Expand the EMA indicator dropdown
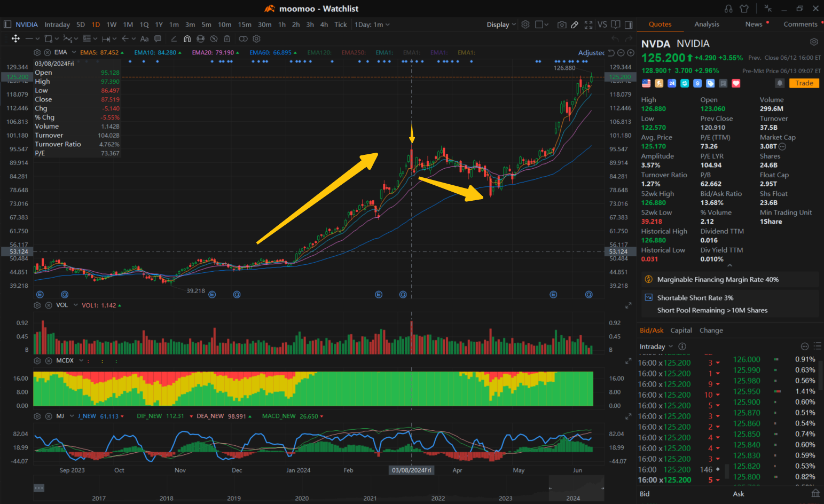This screenshot has height=504, width=824. tap(73, 52)
